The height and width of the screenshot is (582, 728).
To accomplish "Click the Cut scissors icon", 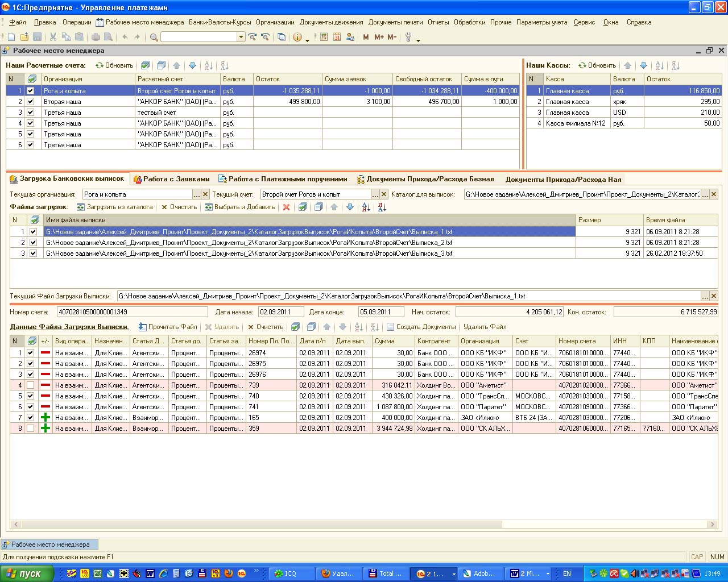I will pos(53,37).
